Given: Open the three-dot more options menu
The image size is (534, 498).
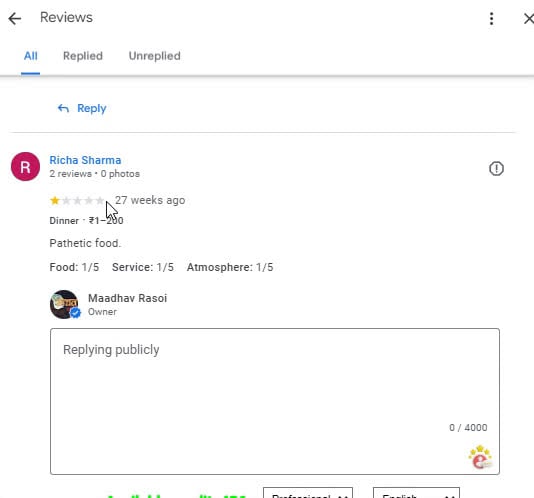Looking at the screenshot, I should point(491,18).
